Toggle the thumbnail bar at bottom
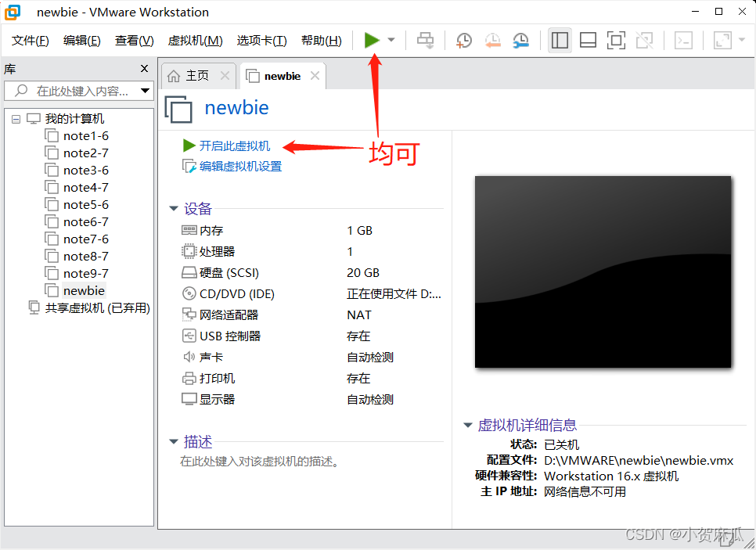 click(x=588, y=40)
